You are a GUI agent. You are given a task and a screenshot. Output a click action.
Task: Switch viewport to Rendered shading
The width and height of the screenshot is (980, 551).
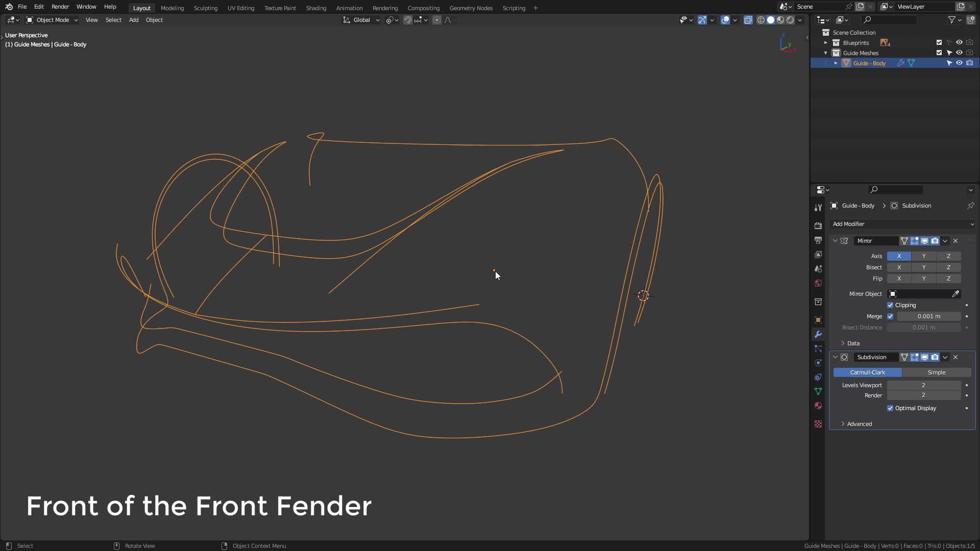790,20
